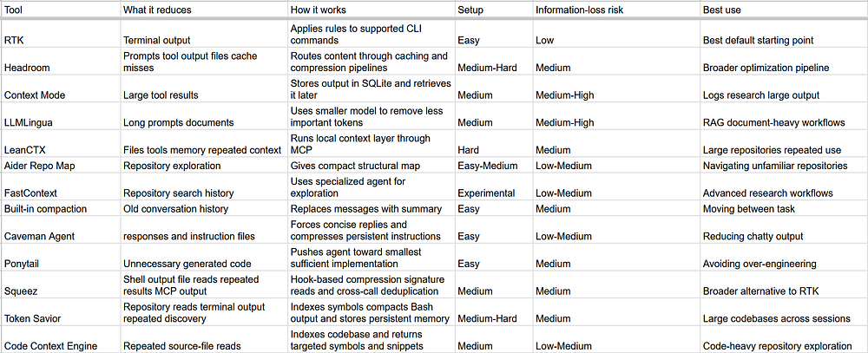Select the How it works header cell
Viewport: 868px width, 353px height.
pyautogui.click(x=372, y=10)
